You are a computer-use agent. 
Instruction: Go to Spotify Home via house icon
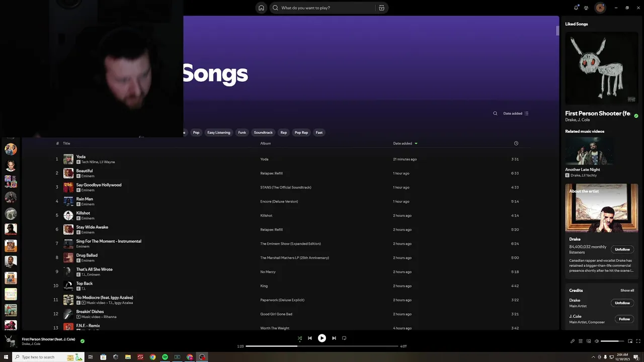261,8
